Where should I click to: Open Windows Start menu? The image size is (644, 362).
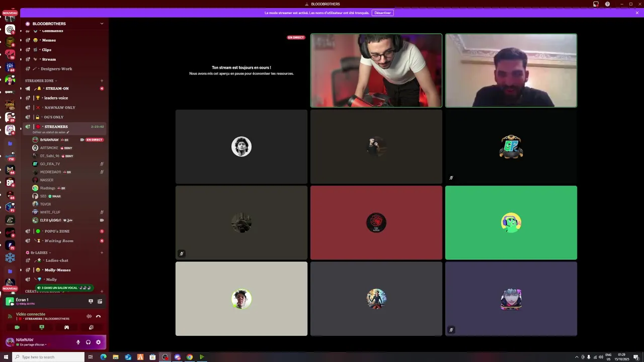pos(6,357)
